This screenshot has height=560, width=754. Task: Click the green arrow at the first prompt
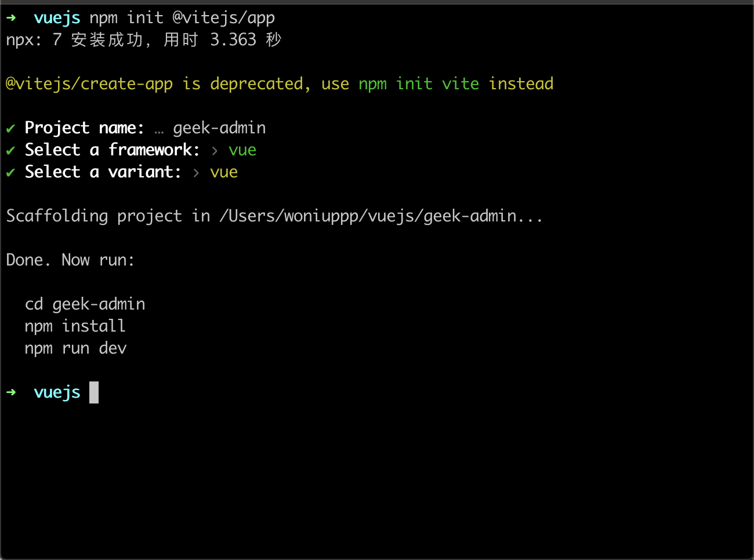[11, 18]
